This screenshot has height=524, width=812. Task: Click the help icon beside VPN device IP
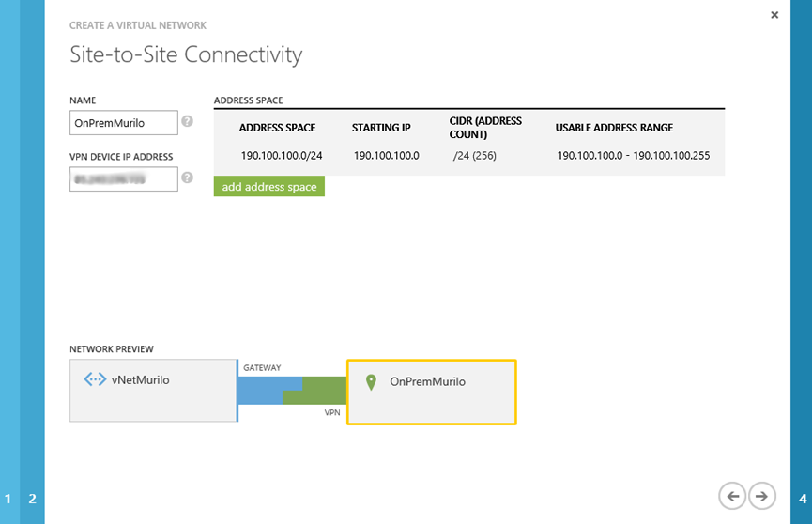coord(188,177)
